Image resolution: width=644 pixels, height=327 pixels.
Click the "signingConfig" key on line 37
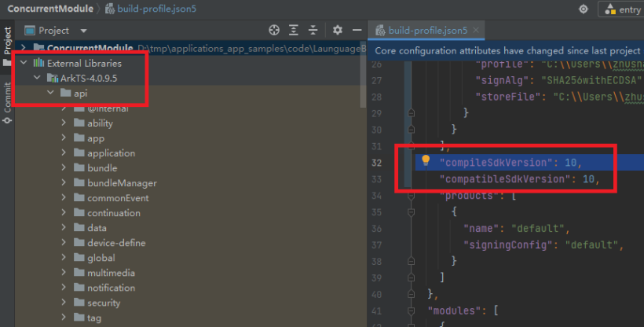point(507,244)
